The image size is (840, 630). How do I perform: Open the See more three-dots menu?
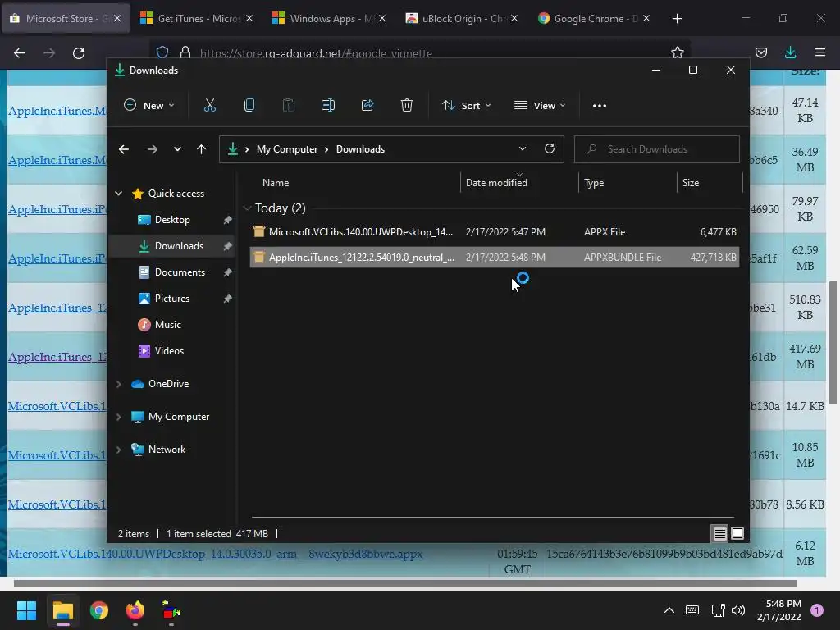[600, 106]
